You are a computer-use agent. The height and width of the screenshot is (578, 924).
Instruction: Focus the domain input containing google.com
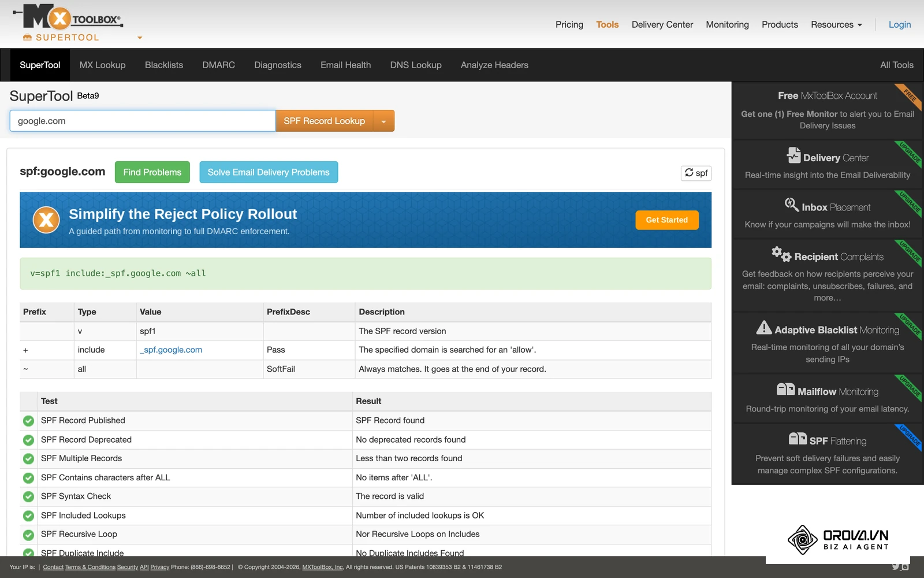point(143,121)
